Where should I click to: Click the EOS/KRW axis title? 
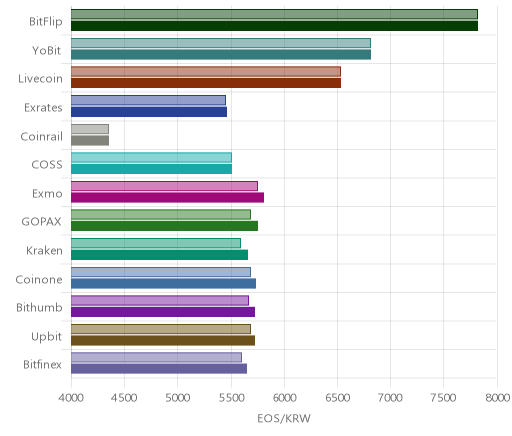click(x=284, y=418)
